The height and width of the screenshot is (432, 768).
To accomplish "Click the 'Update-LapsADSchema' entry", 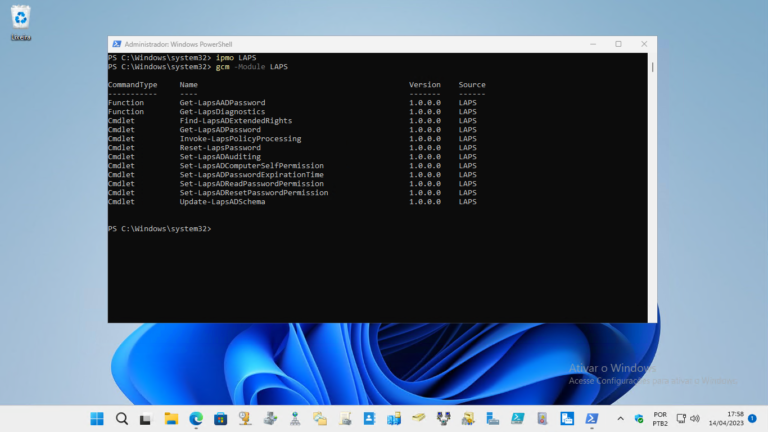I will coord(222,201).
